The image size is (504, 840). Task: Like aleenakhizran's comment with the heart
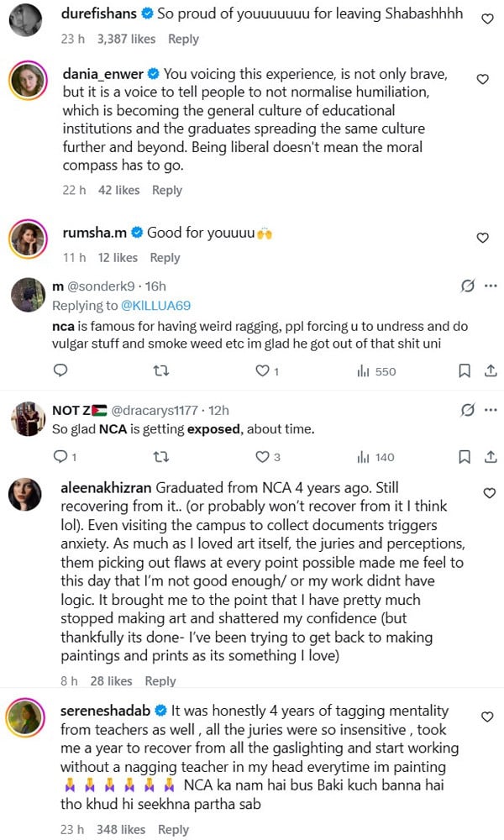(x=490, y=493)
